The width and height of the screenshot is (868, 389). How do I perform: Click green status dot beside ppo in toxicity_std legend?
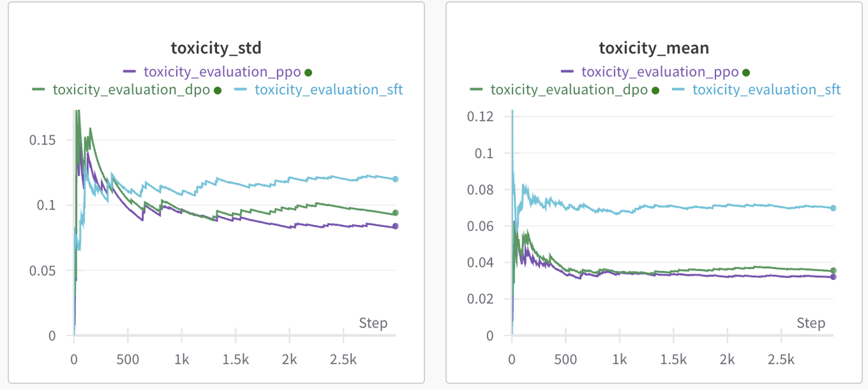pos(308,73)
